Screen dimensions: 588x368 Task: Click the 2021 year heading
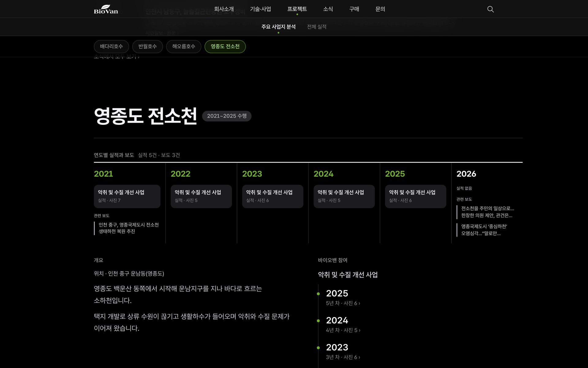coord(104,174)
